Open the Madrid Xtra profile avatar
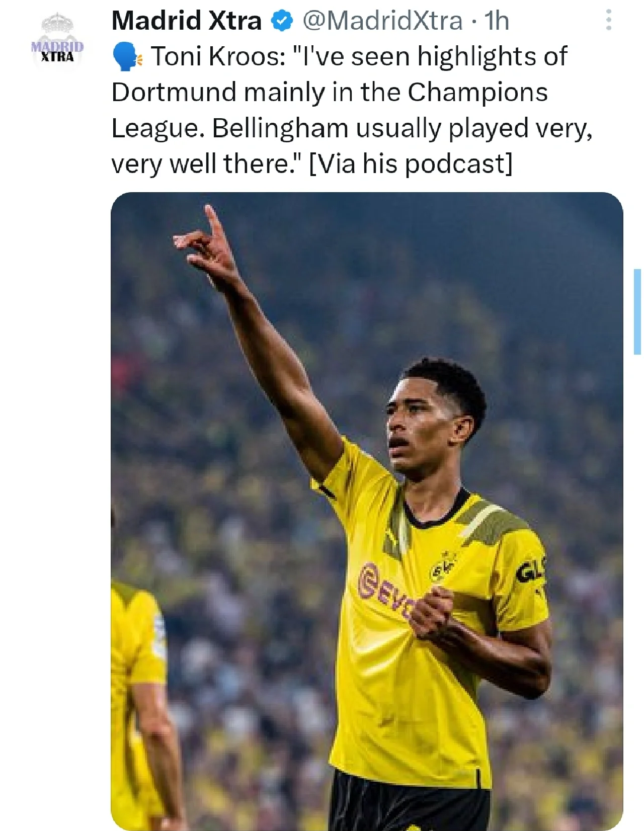The image size is (644, 831). (57, 42)
